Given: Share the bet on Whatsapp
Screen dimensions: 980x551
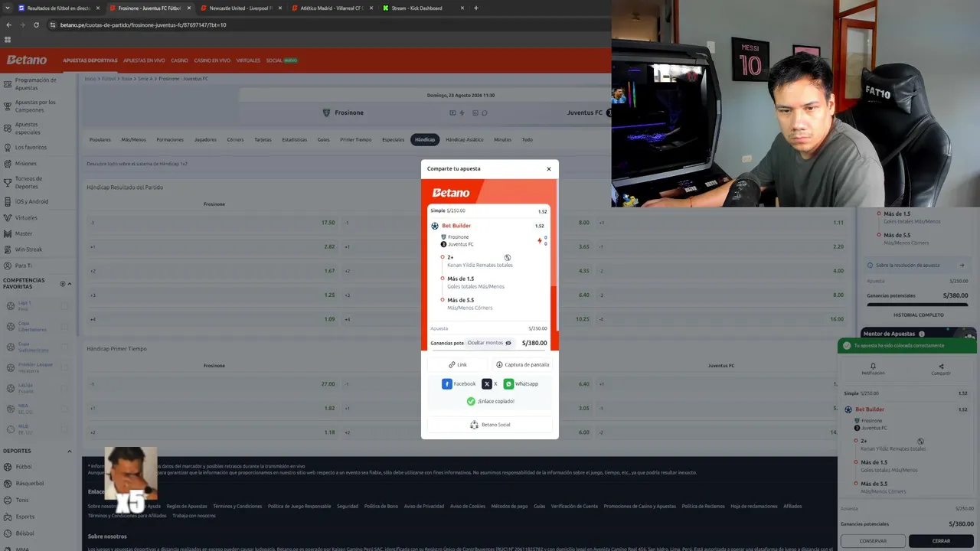Looking at the screenshot, I should pos(521,383).
